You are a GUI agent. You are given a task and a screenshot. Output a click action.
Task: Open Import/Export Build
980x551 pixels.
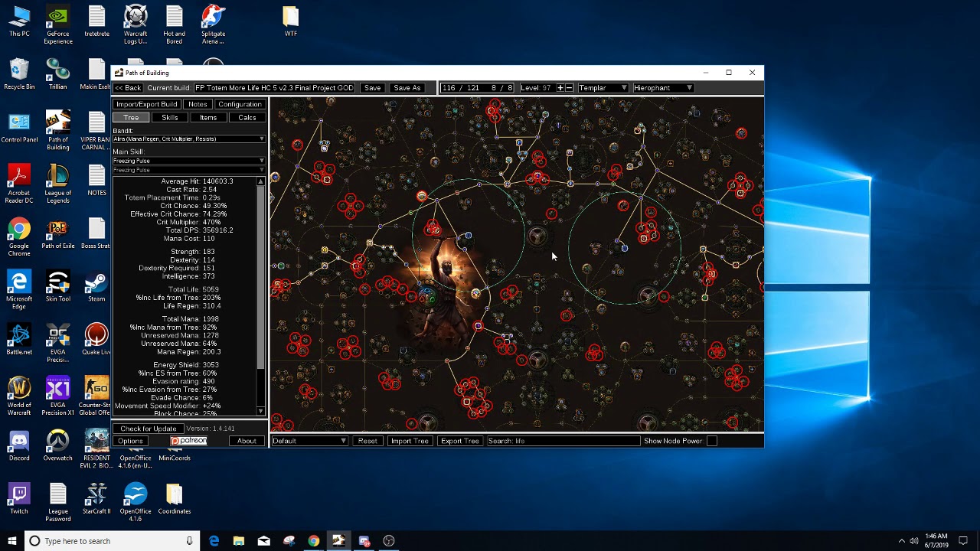pos(147,104)
